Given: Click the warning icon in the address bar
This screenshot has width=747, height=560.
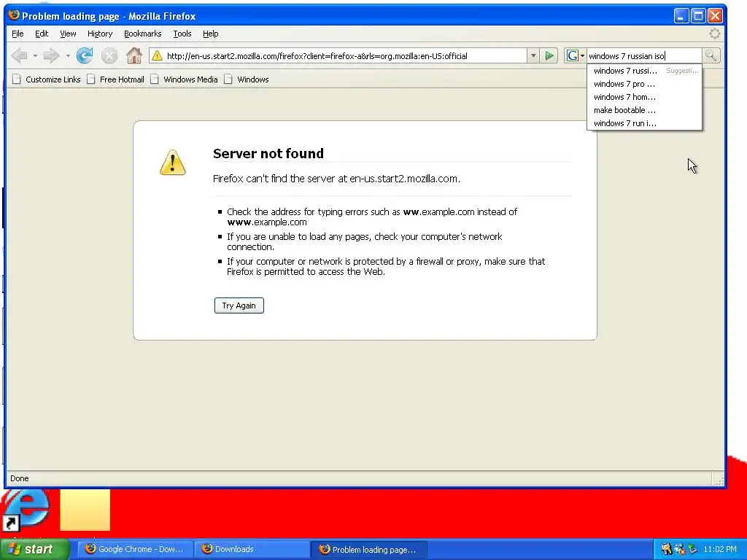Looking at the screenshot, I should click(158, 55).
